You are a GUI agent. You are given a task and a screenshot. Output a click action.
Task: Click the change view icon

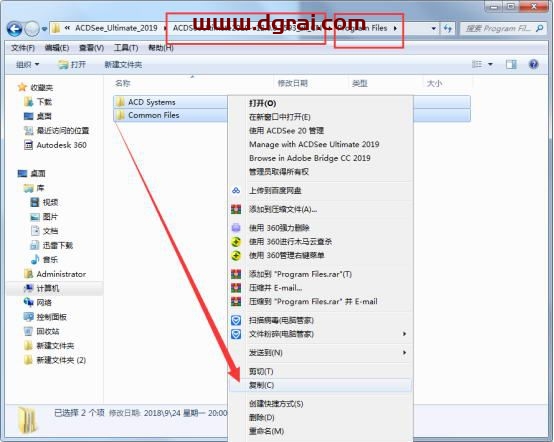point(477,64)
